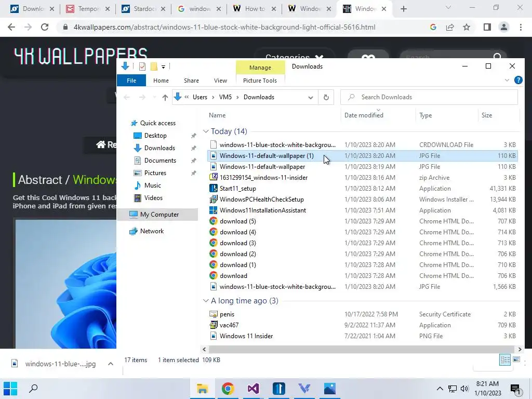Open a new Chrome tab

[x=403, y=9]
